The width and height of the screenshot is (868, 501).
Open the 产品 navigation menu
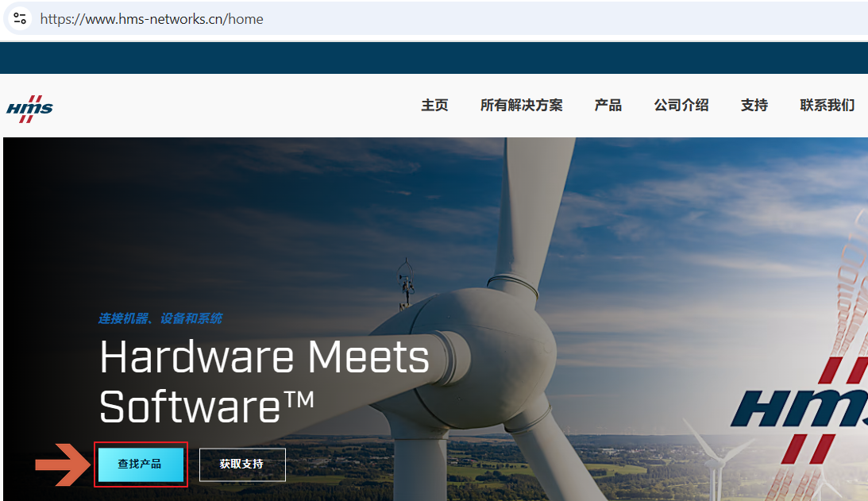608,105
